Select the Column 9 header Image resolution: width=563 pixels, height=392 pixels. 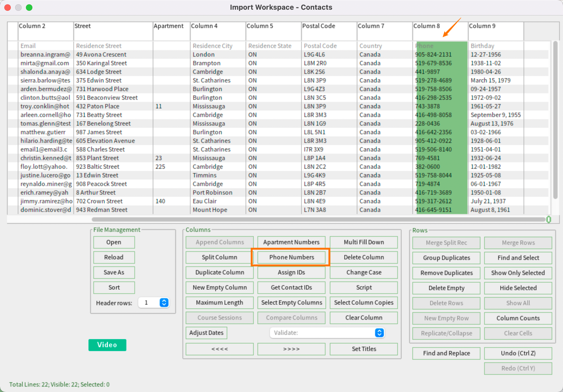tap(496, 31)
